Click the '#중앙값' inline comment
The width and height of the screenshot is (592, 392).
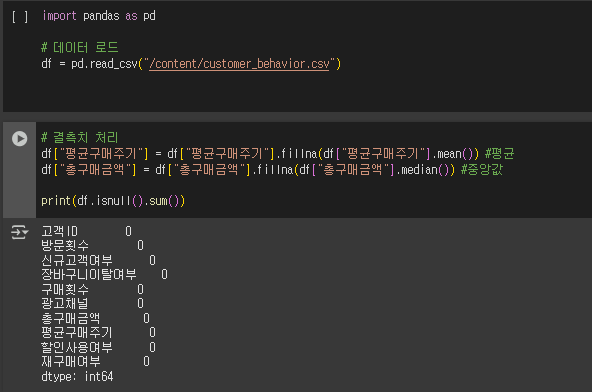tap(482, 170)
